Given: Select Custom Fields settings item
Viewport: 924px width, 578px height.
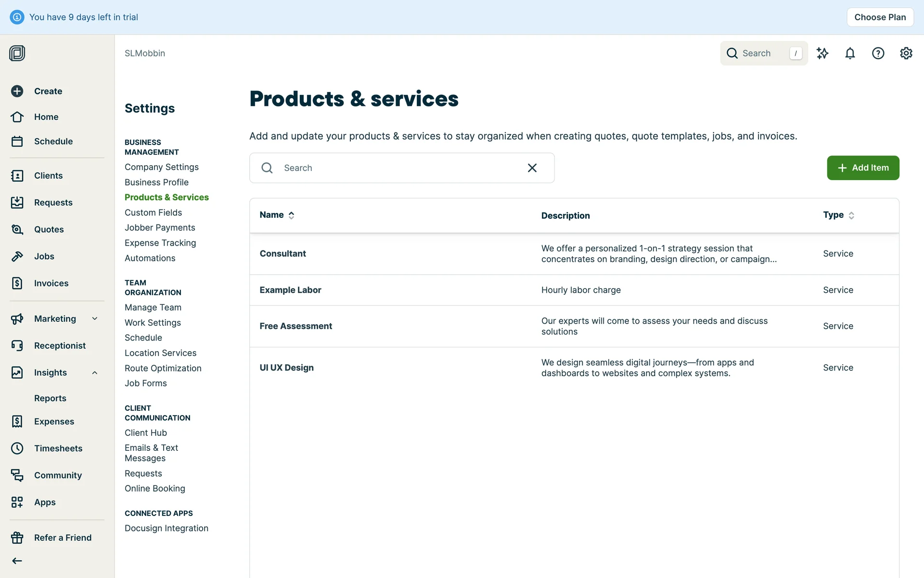Looking at the screenshot, I should pyautogui.click(x=153, y=213).
